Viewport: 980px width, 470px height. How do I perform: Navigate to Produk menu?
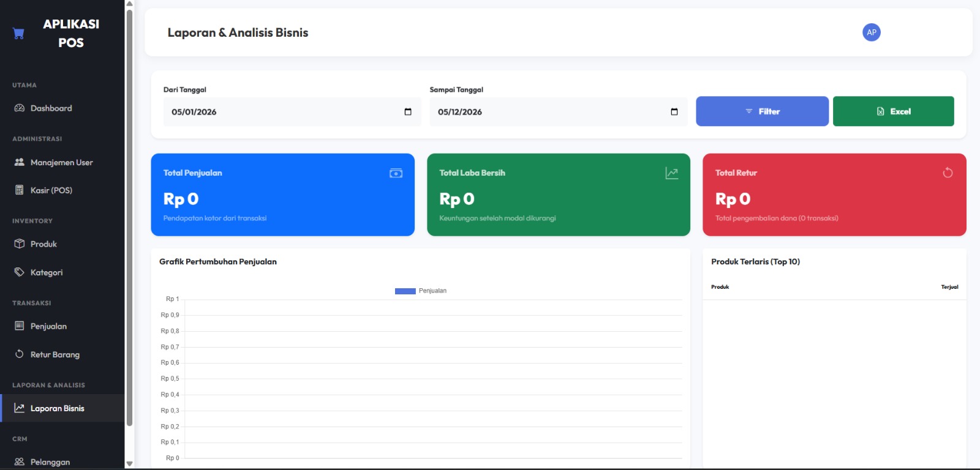[x=62, y=244]
